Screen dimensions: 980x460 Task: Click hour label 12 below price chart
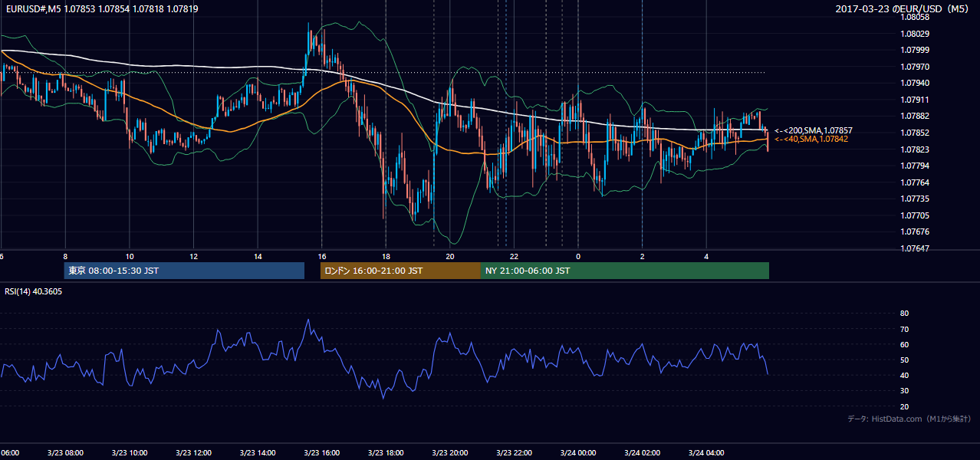point(193,256)
